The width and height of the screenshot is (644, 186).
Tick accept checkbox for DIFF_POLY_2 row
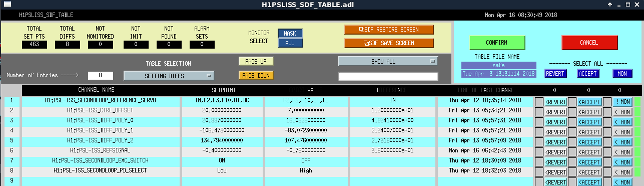pyautogui.click(x=572, y=141)
